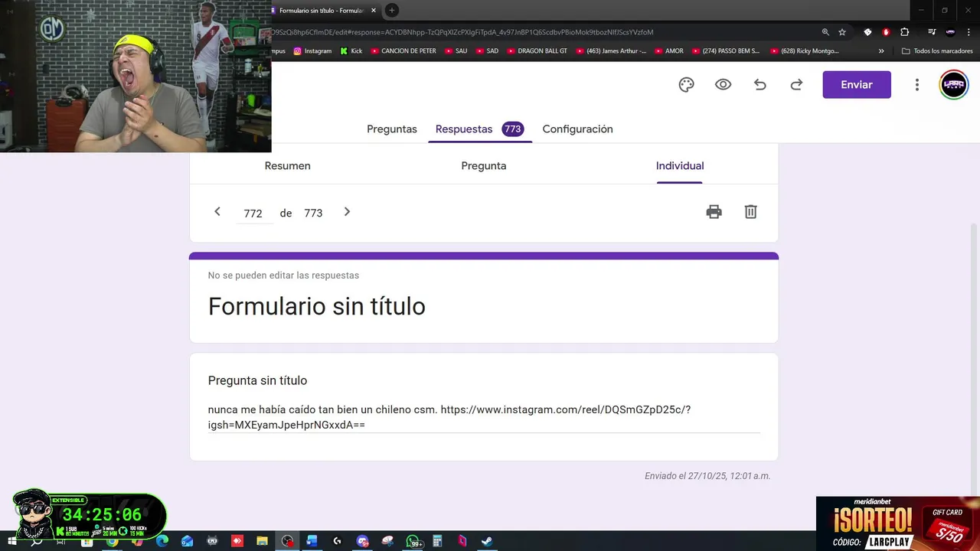Open OBS Studio from the taskbar
This screenshot has width=980, height=551.
(x=287, y=541)
